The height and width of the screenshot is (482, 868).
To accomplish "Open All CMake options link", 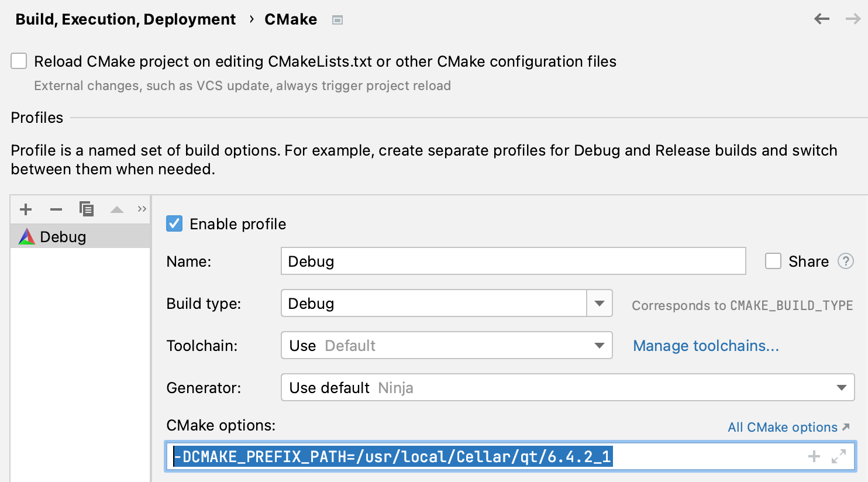I will pos(784,427).
